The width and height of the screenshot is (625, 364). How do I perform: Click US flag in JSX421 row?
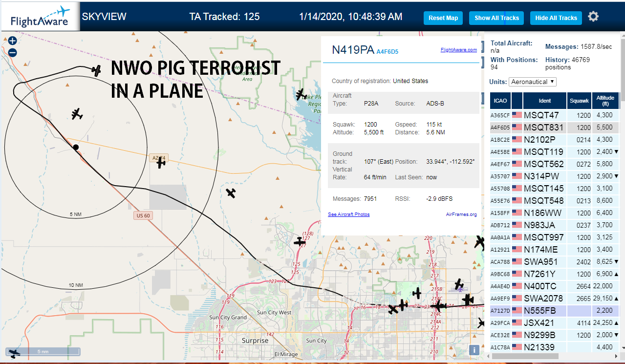pyautogui.click(x=517, y=323)
